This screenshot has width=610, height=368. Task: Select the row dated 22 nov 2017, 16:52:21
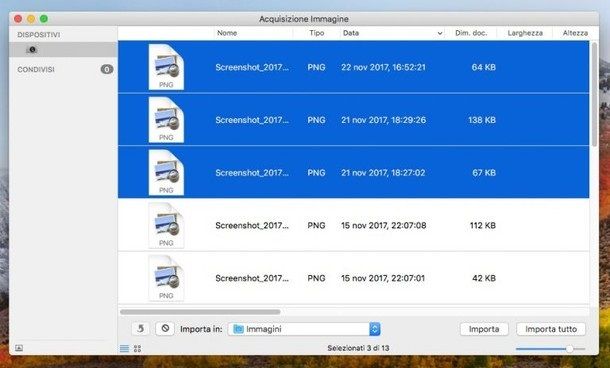point(354,67)
